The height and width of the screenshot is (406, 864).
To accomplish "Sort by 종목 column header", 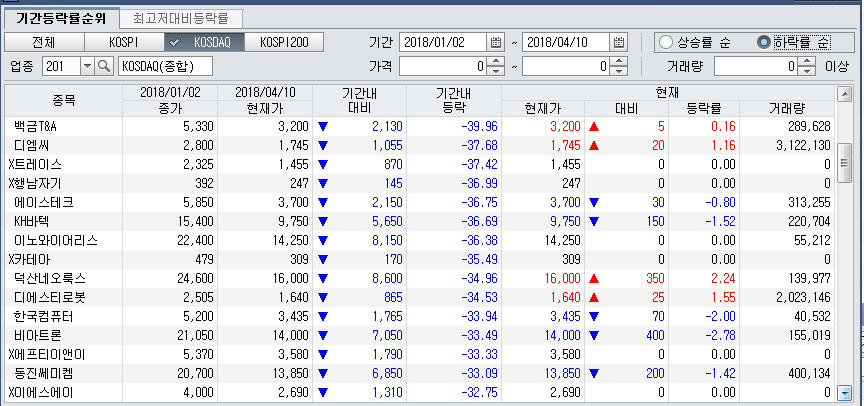I will pos(64,100).
